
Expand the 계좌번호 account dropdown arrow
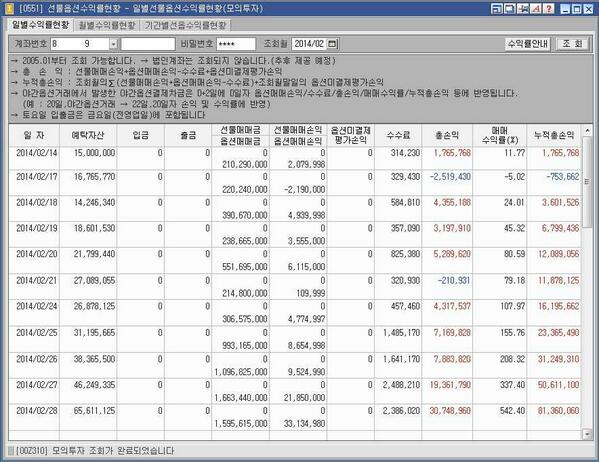coord(113,44)
